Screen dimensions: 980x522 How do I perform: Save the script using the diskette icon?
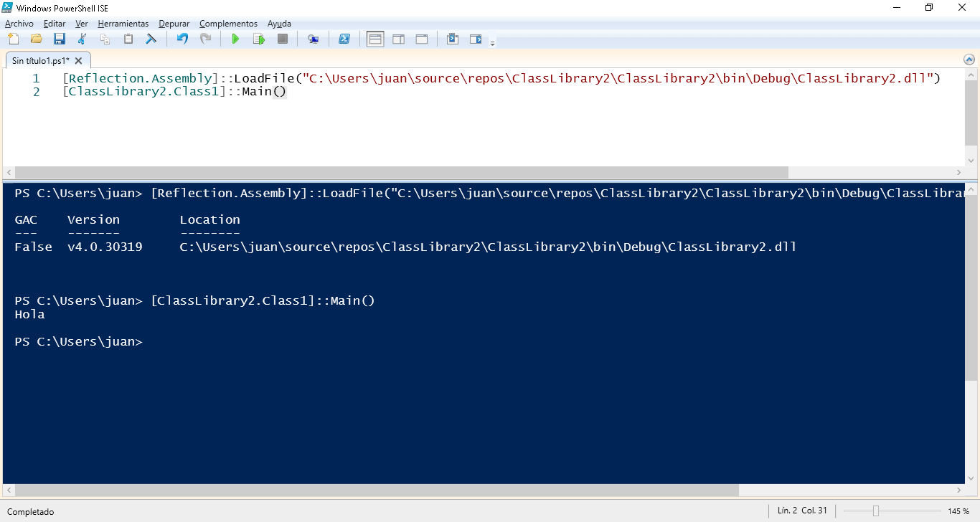60,39
